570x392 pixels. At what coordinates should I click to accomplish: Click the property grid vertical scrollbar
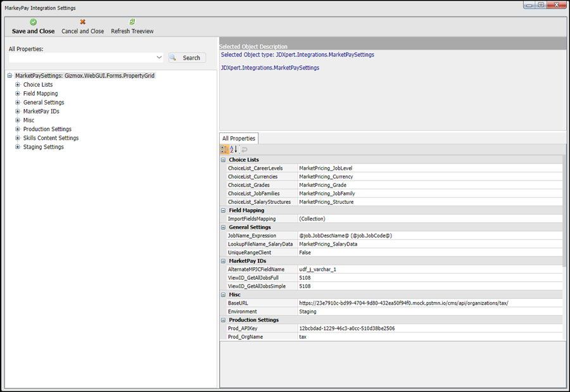[x=564, y=211]
